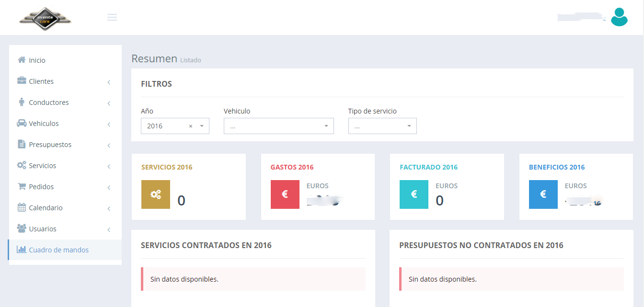Click the teal euro Facturado icon

tap(414, 194)
